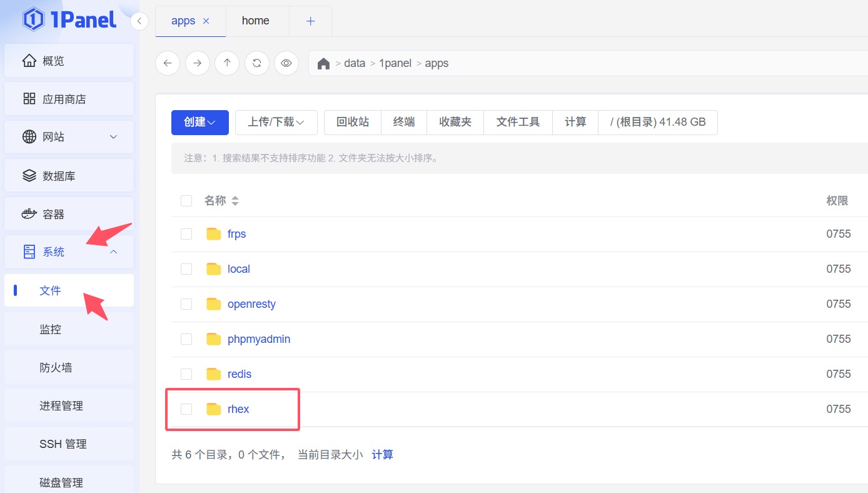Click 0755 permission of rhex
This screenshot has width=868, height=493.
click(839, 409)
